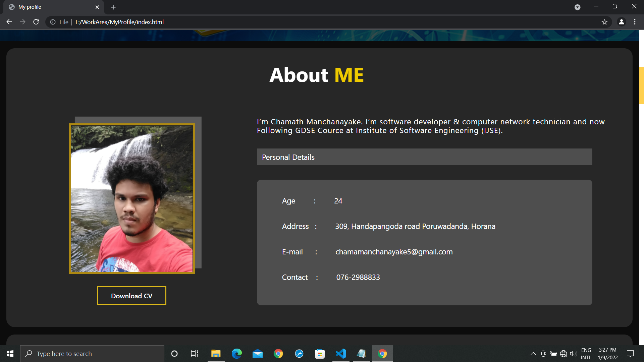Bookmark this page with the star icon
644x362 pixels.
(x=604, y=22)
